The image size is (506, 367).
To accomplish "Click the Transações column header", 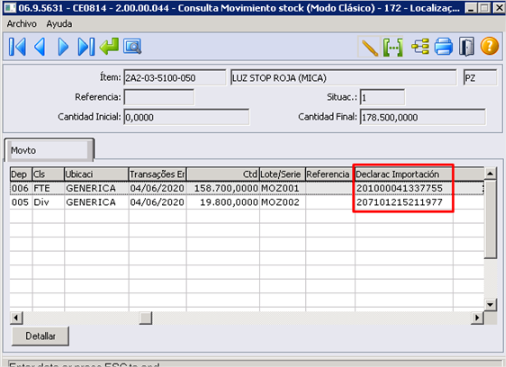I will click(157, 174).
